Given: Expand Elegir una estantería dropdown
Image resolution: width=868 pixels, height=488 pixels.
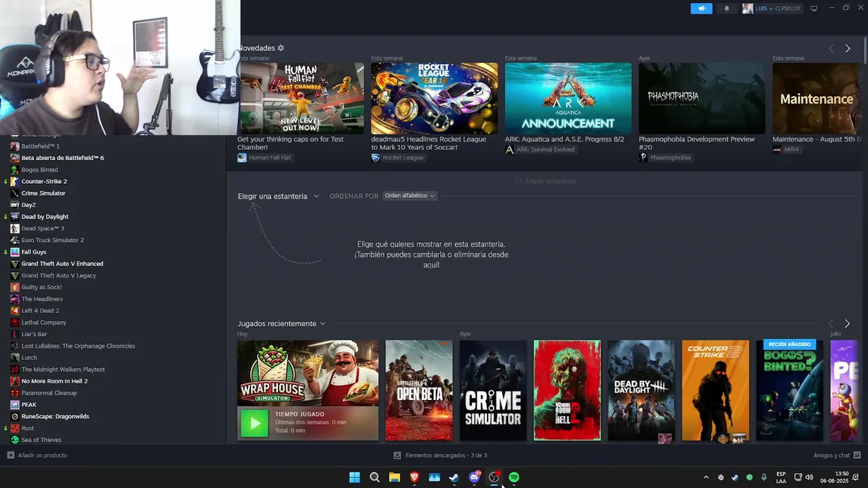Looking at the screenshot, I should 278,196.
